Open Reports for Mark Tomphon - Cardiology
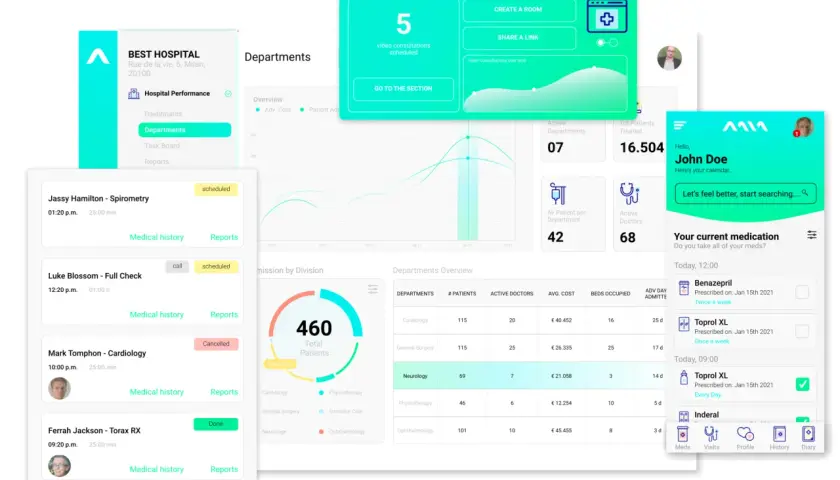The width and height of the screenshot is (840, 480). [224, 392]
